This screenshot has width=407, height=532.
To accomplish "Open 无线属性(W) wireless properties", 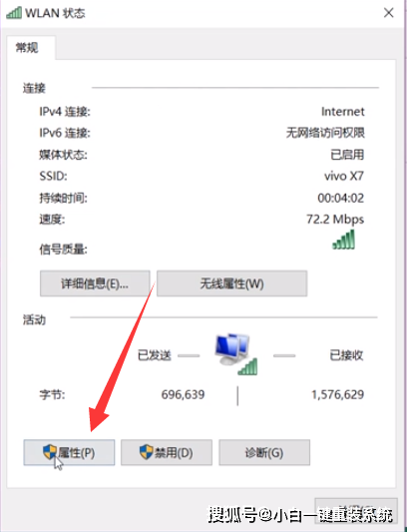I will [232, 283].
